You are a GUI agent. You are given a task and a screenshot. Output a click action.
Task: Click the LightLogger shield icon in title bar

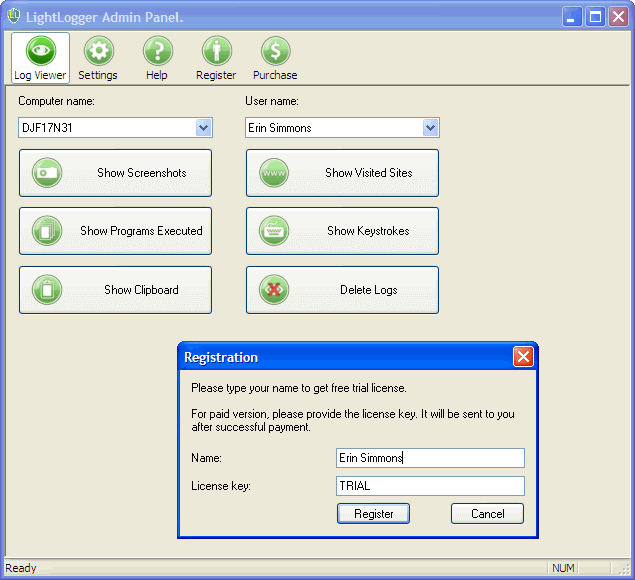[14, 16]
